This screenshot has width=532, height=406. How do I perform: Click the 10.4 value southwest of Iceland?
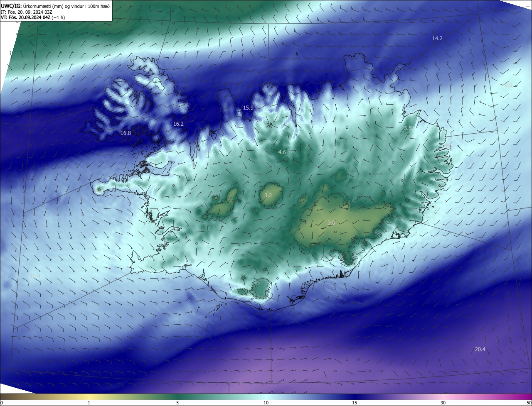tap(35, 276)
